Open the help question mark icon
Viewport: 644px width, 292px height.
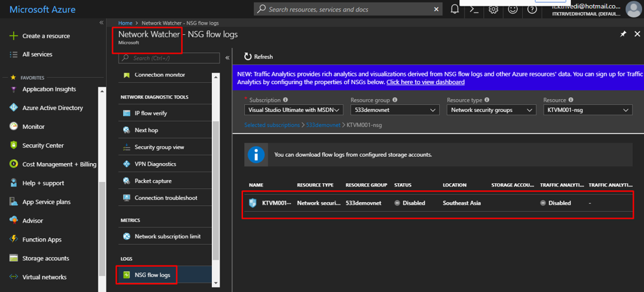tap(532, 10)
